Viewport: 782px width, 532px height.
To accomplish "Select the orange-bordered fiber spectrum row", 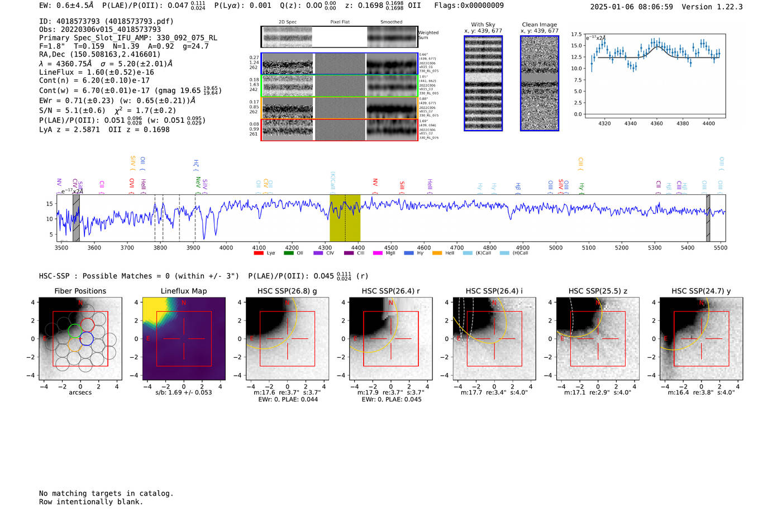I will (339, 108).
